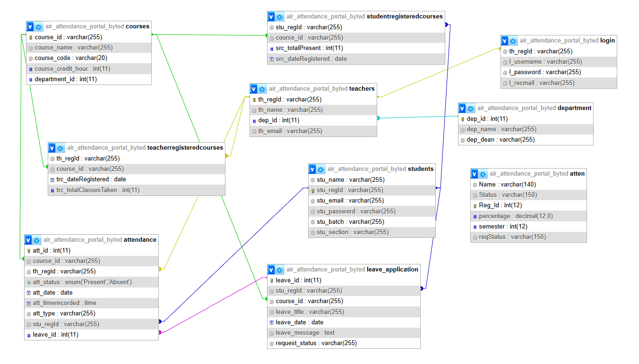The image size is (639, 364).
Task: Click src_dateRegistered : date row
Action: (x=356, y=59)
